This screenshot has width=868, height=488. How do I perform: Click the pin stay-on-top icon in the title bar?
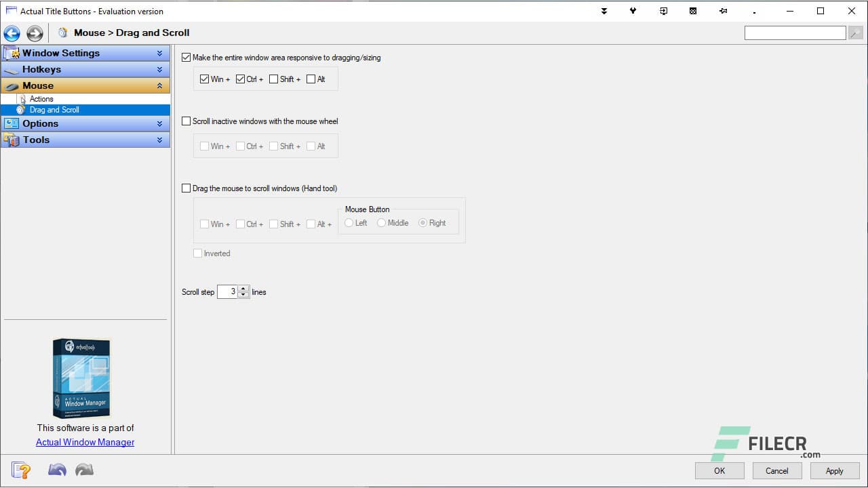[x=723, y=11]
